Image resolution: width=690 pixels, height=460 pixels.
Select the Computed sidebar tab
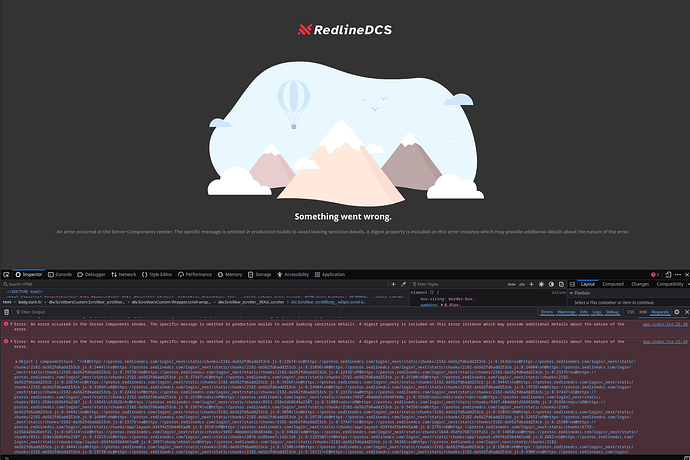click(613, 284)
